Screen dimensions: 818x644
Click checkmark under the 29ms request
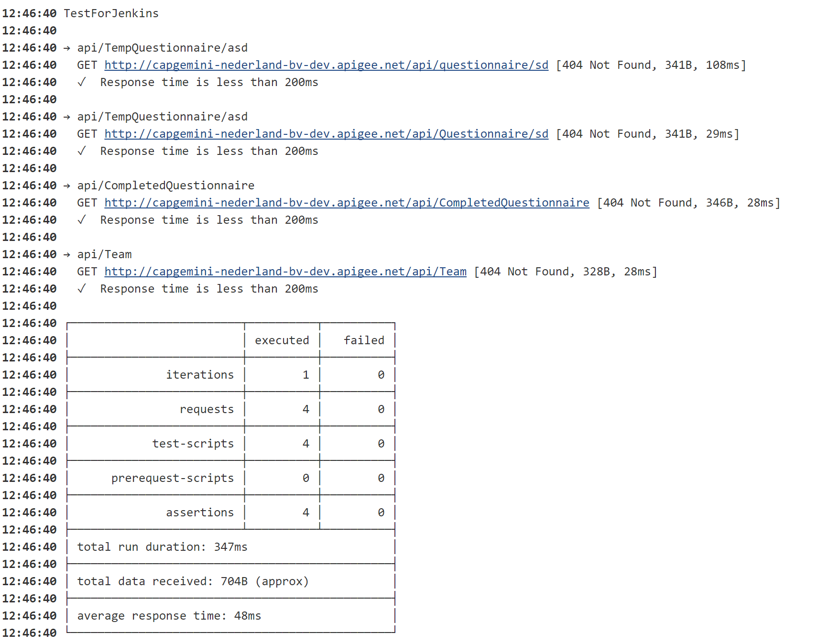[82, 151]
